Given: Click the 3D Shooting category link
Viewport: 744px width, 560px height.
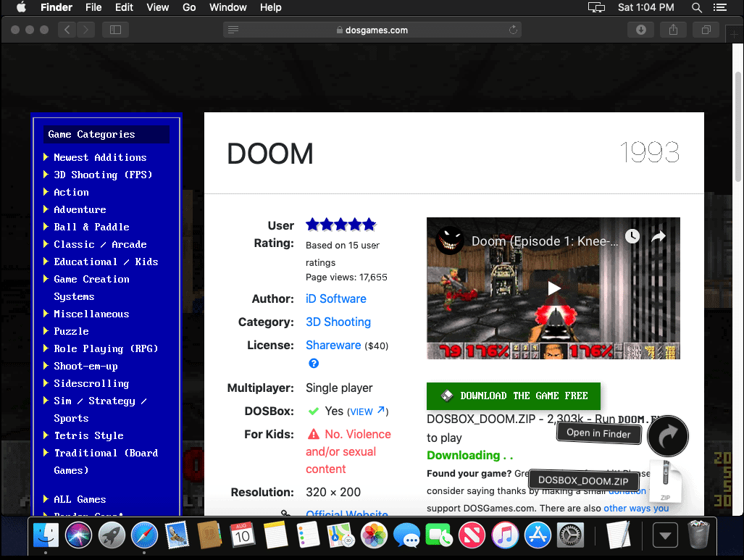Looking at the screenshot, I should tap(338, 322).
